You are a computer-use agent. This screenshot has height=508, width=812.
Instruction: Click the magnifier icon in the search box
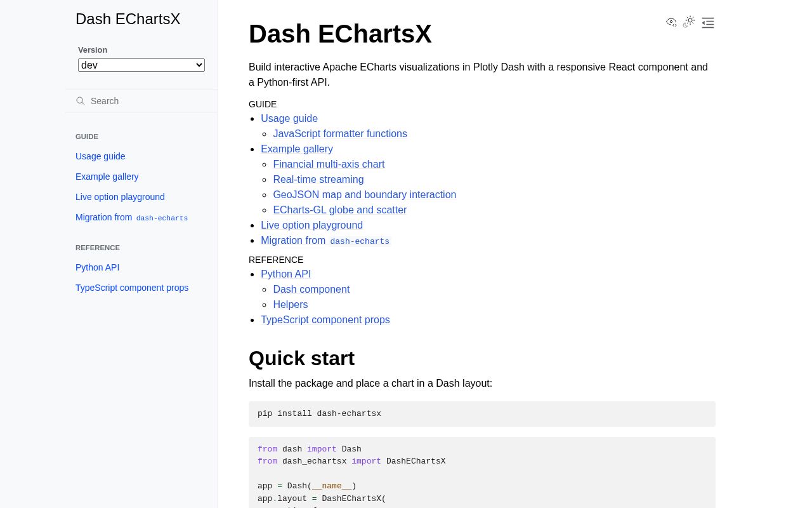(81, 101)
